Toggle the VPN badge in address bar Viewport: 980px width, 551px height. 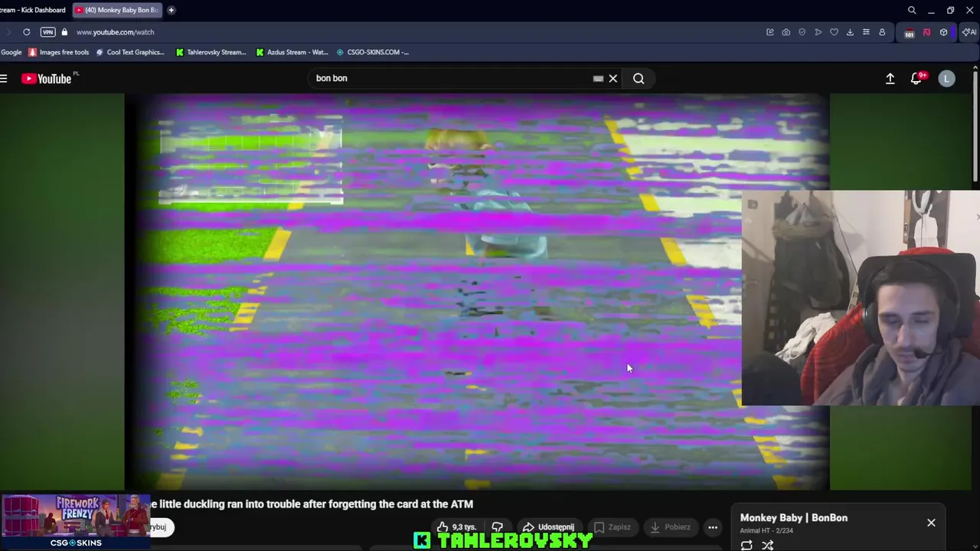pos(48,32)
